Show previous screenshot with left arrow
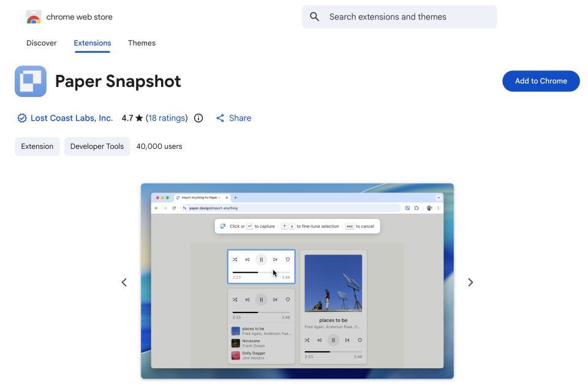The image size is (588, 389). pyautogui.click(x=124, y=282)
